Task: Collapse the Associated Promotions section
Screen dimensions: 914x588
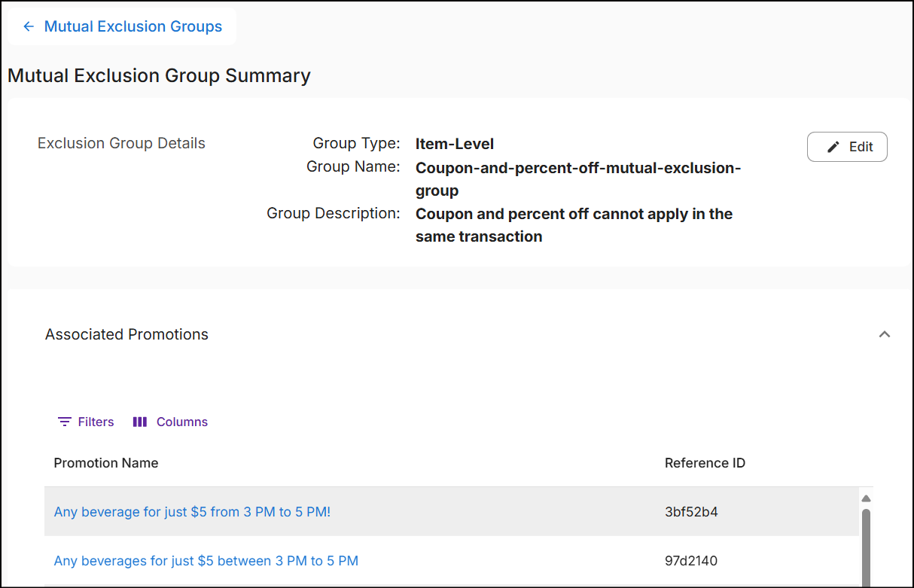Action: pyautogui.click(x=885, y=334)
